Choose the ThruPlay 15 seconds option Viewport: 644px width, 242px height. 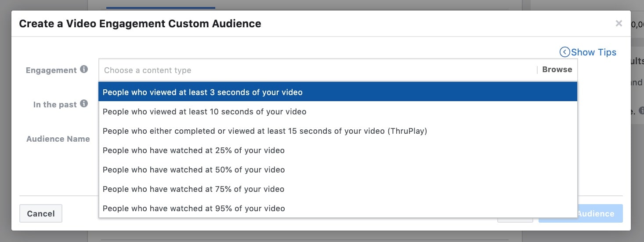tap(338, 131)
